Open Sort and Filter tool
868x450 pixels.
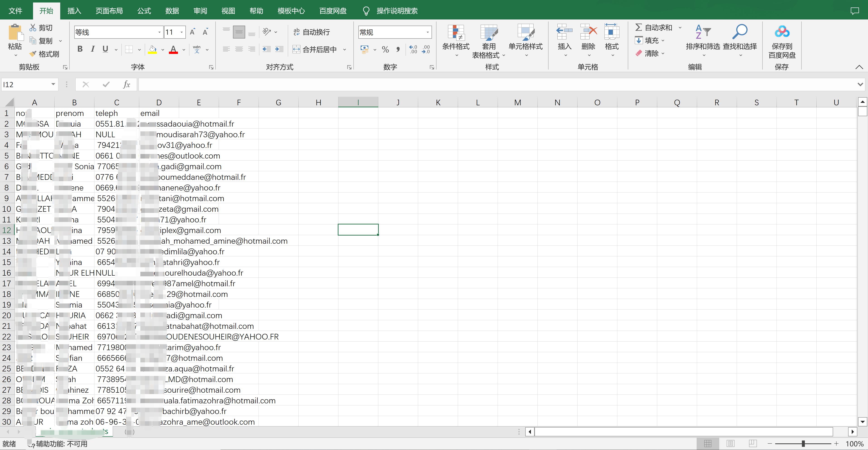coord(703,32)
